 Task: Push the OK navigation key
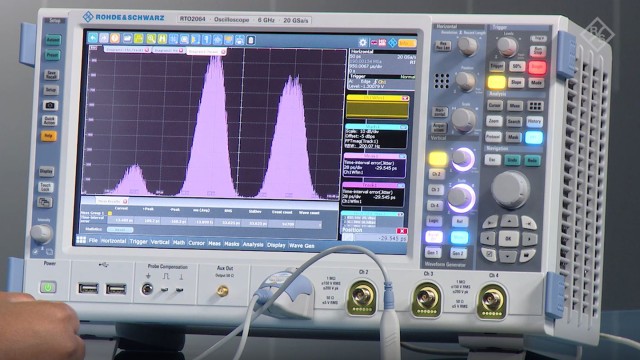(509, 238)
